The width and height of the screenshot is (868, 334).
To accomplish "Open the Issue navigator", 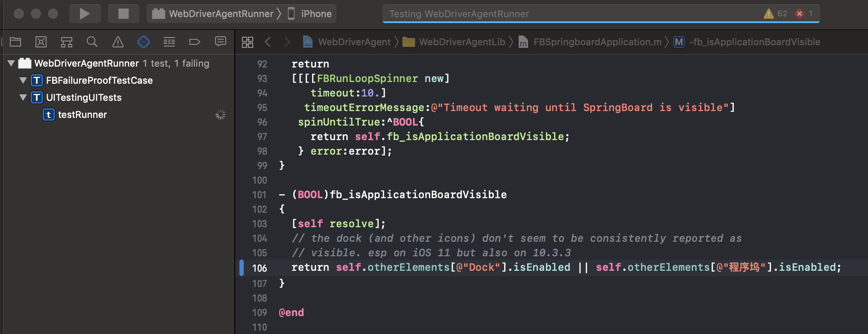I will pos(118,42).
